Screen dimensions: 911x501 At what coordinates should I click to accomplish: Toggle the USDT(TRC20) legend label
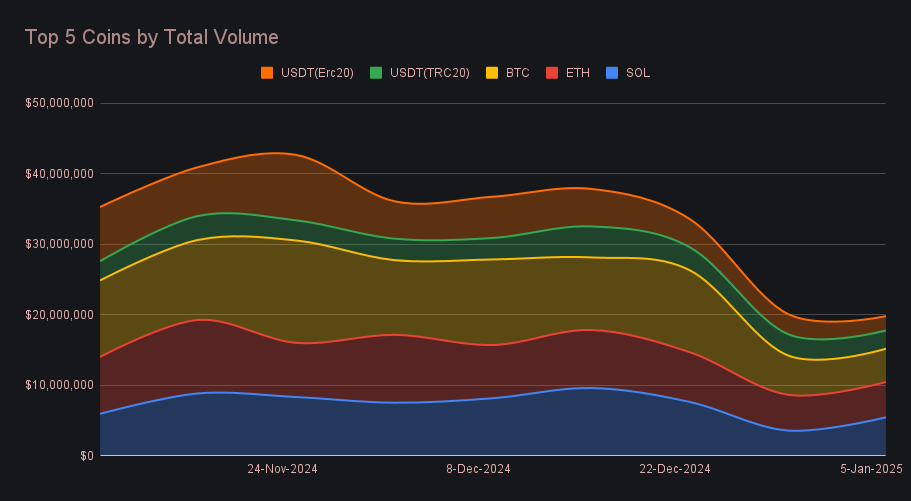tap(430, 73)
